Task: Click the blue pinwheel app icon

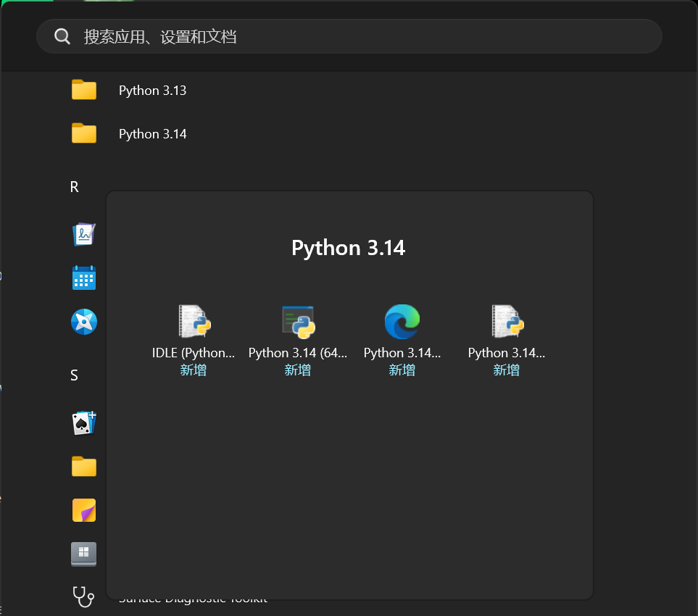Action: tap(83, 321)
